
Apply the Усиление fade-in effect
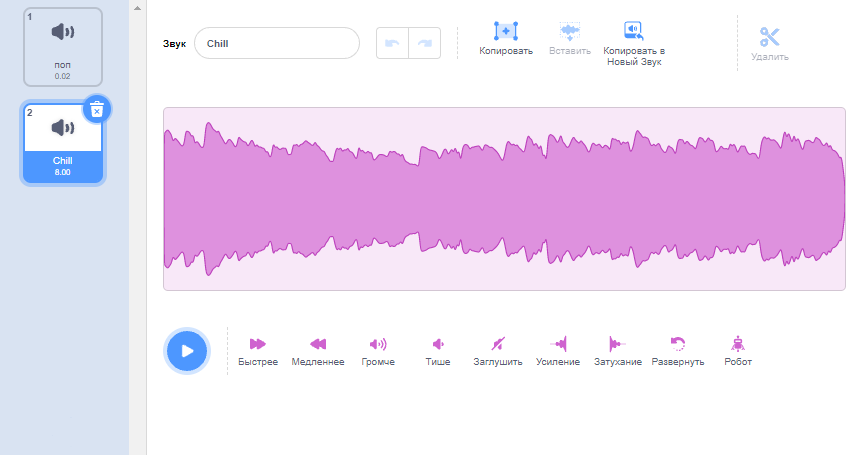(x=558, y=349)
